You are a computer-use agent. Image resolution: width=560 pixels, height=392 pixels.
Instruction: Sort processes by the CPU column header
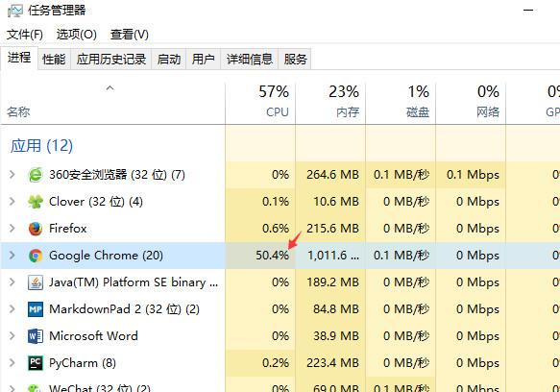coord(260,102)
